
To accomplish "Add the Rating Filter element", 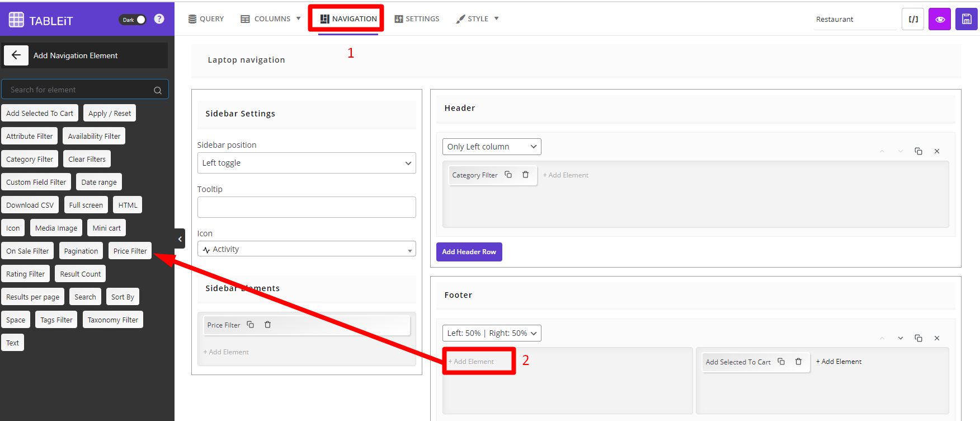I will point(25,274).
